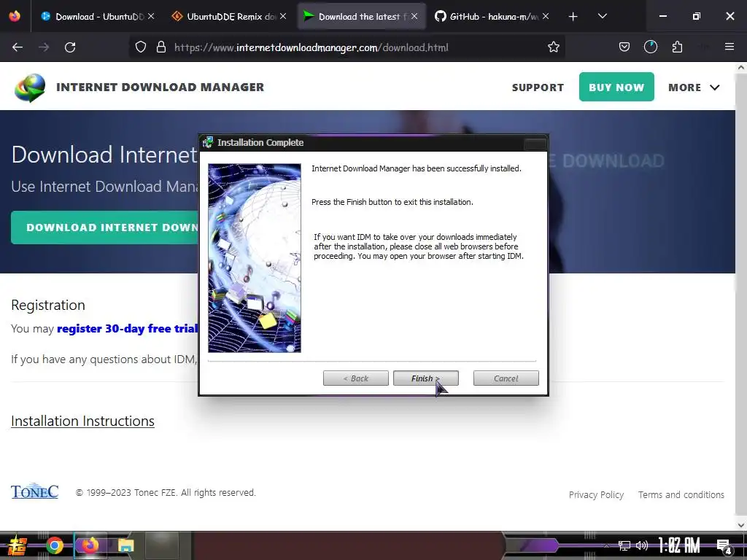747x560 pixels.
Task: Click the SUPPORT menu item
Action: [538, 87]
